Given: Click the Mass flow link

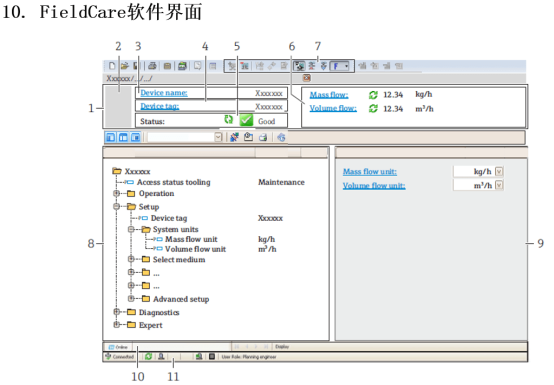Looking at the screenshot, I should 329,95.
